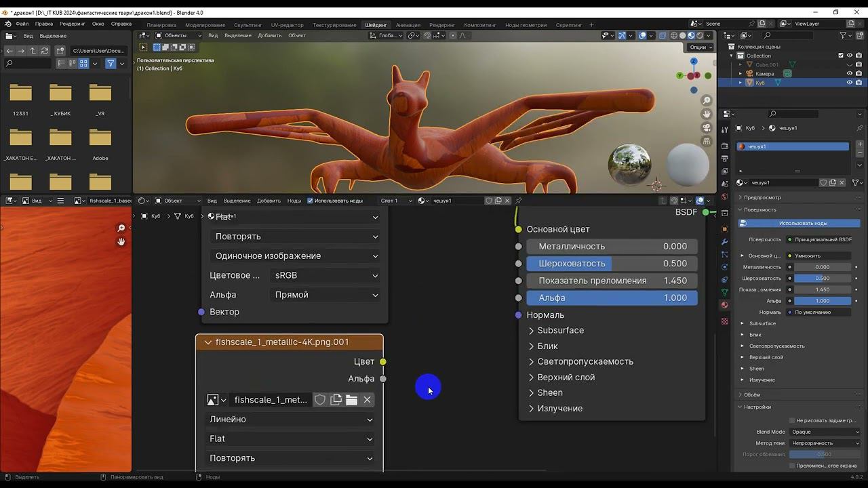Click the zoom magnifier icon in 3D viewport

[707, 101]
